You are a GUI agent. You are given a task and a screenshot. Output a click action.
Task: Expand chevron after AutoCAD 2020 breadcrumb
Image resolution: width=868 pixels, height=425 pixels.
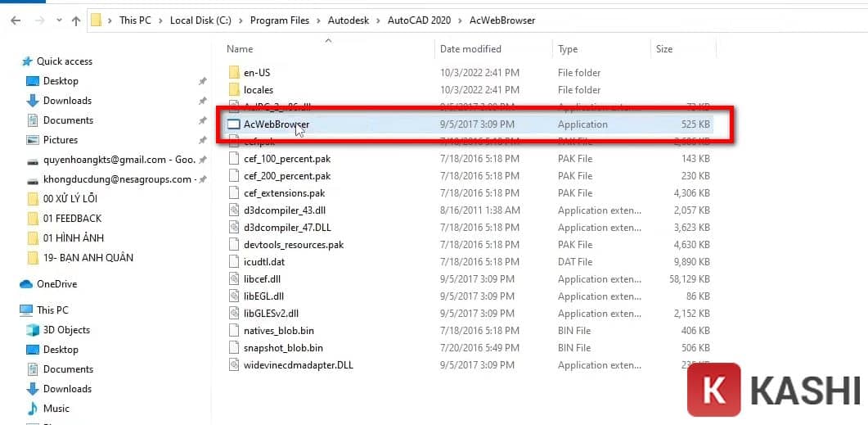461,20
